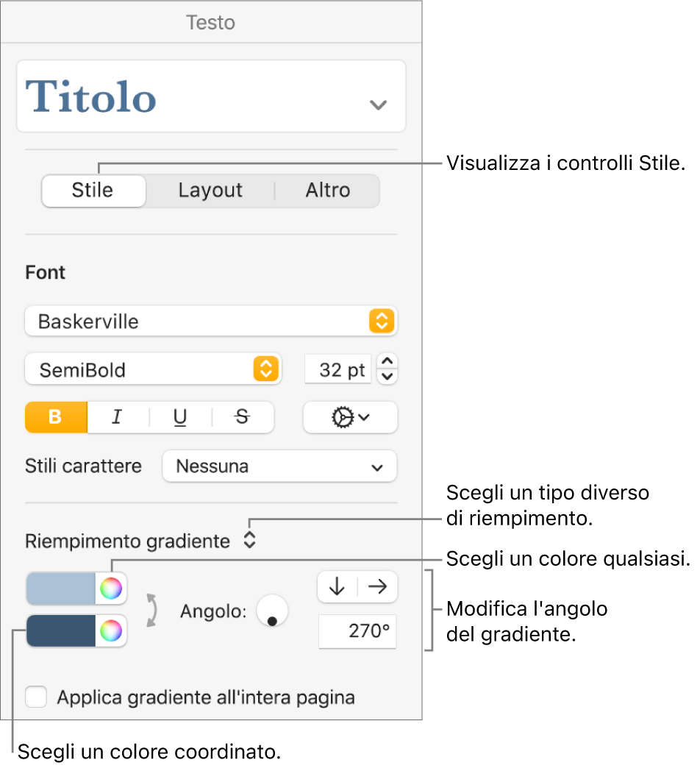The image size is (700, 771).
Task: Set gradient direction with the right arrow
Action: point(377,586)
